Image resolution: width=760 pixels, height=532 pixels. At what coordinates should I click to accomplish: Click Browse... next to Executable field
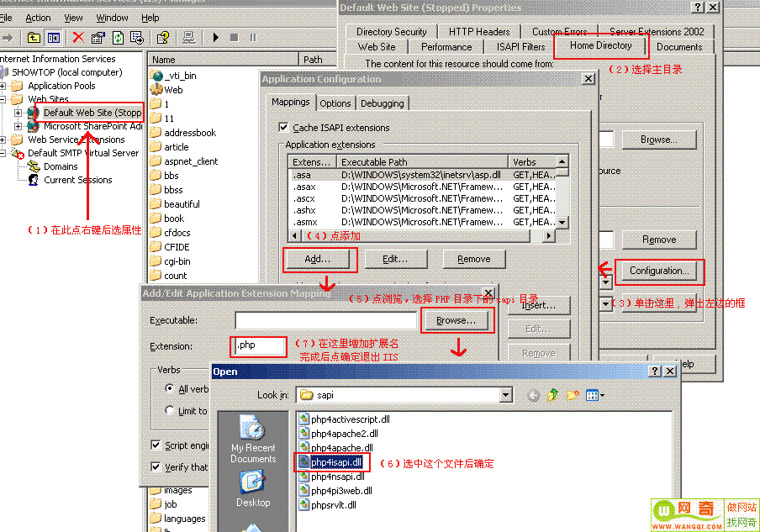click(457, 320)
